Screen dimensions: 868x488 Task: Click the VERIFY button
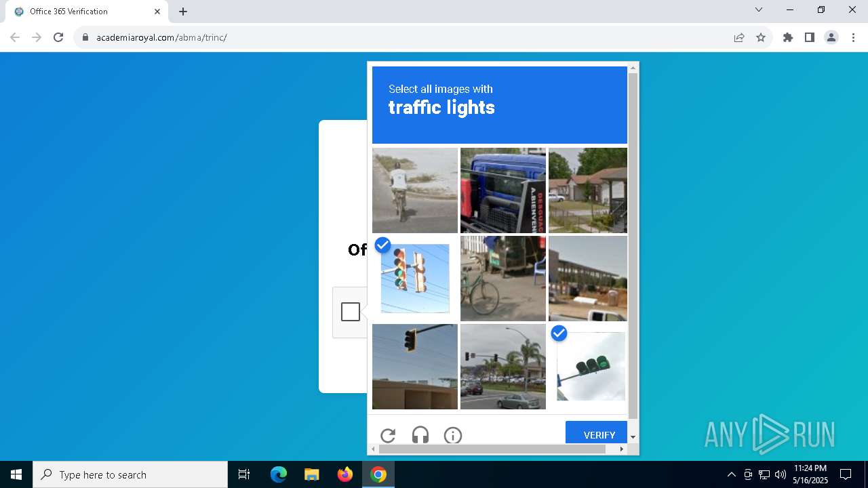point(596,432)
